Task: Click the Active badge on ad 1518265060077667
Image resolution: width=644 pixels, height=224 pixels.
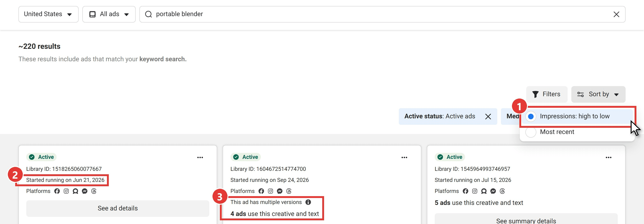Action: (41, 157)
